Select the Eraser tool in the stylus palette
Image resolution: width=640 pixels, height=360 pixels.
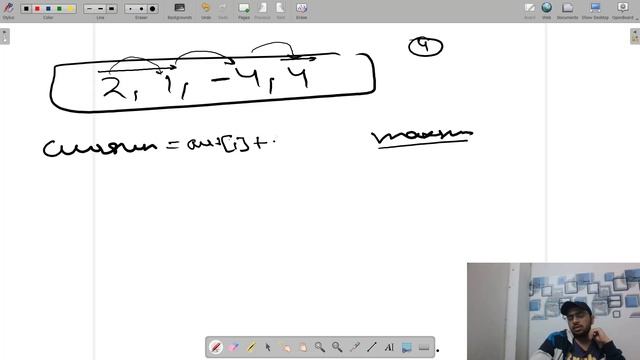point(233,347)
